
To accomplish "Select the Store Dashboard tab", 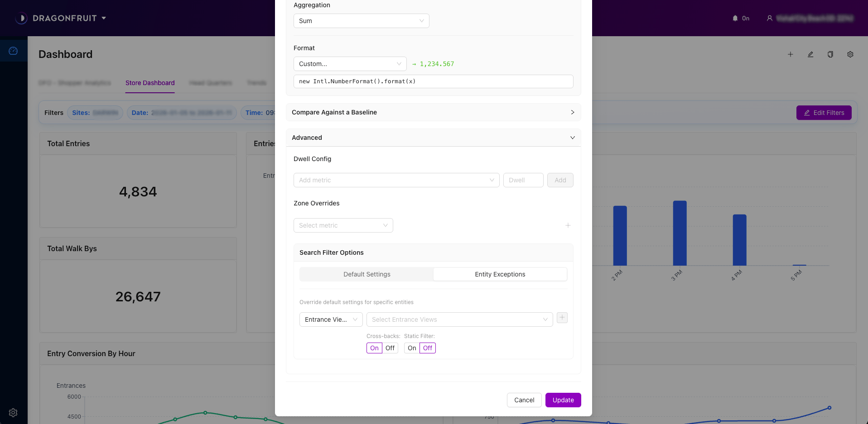I will [x=150, y=83].
